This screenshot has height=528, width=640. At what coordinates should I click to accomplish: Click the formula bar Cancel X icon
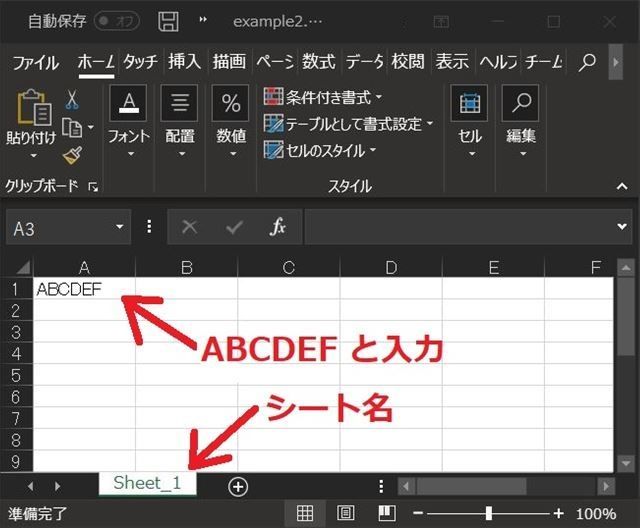point(189,226)
